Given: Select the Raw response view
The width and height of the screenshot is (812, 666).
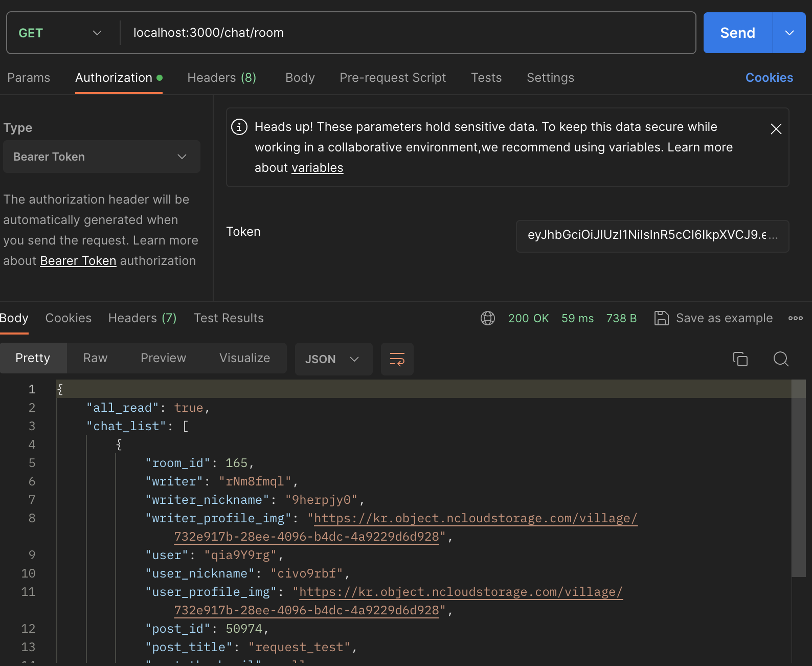Looking at the screenshot, I should 95,358.
